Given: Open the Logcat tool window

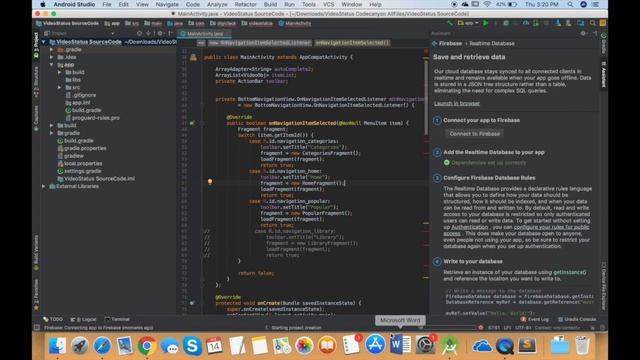Looking at the screenshot, I should tap(84, 319).
